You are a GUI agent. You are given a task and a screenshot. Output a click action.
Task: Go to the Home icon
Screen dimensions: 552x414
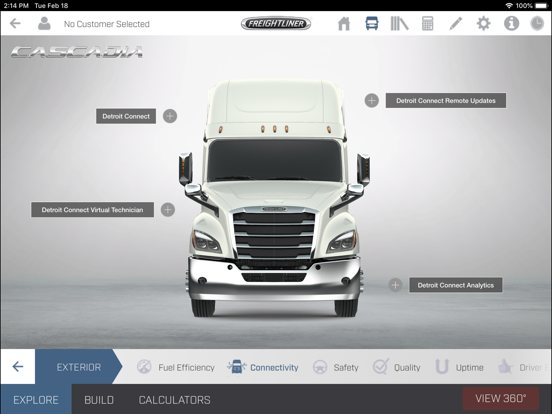tap(344, 24)
